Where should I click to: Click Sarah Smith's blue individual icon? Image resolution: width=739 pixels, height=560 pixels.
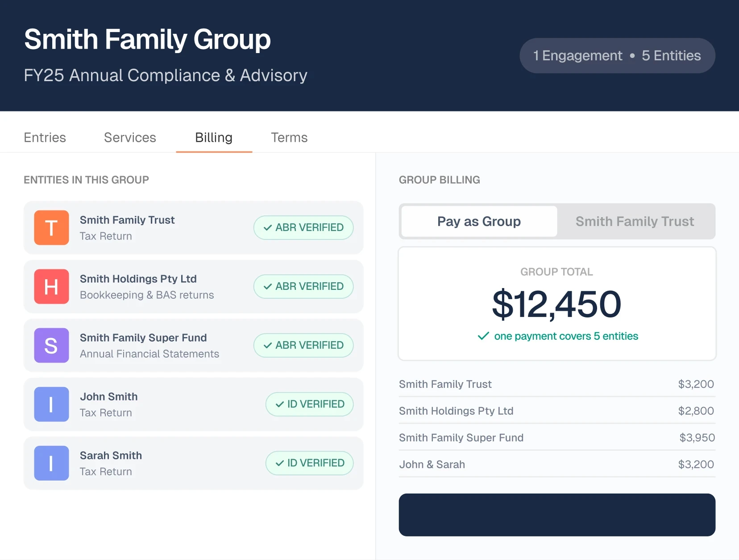click(51, 463)
